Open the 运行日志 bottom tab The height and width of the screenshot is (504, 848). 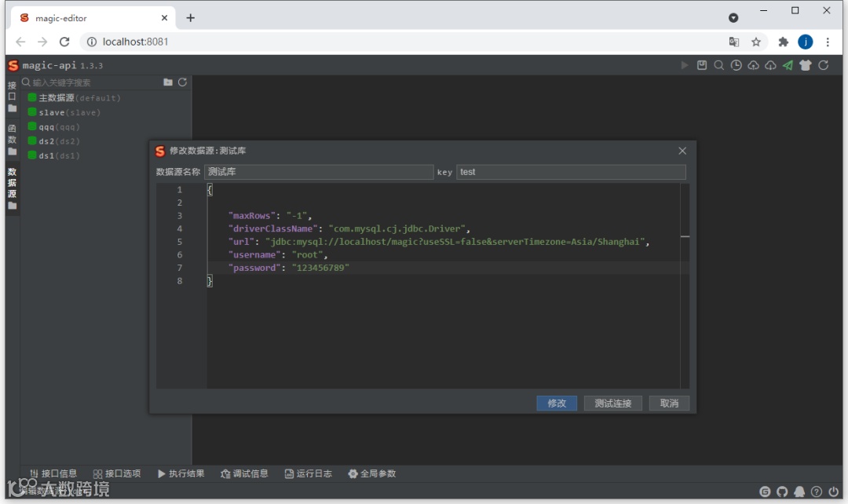point(309,473)
